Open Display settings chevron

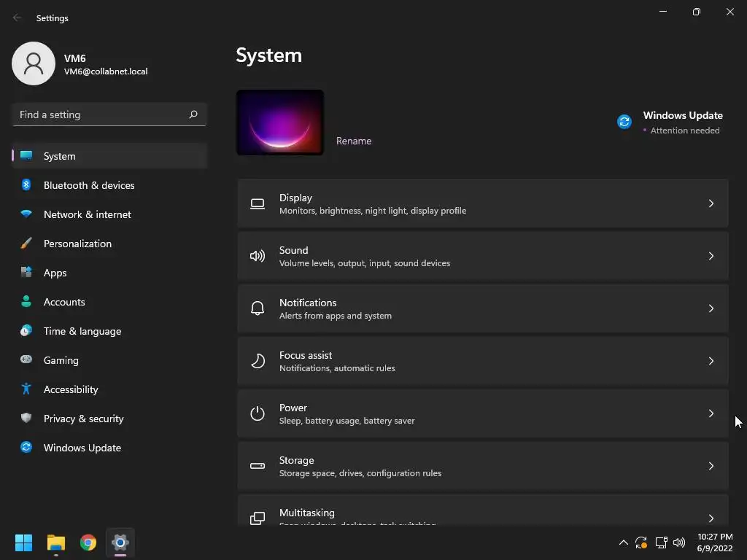[x=711, y=203]
